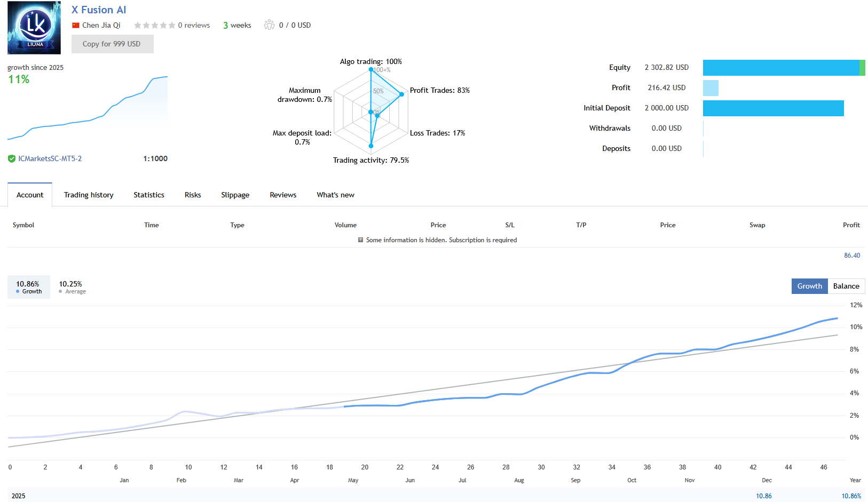Switch to the Statistics tab
Image resolution: width=868 pixels, height=502 pixels.
[148, 195]
